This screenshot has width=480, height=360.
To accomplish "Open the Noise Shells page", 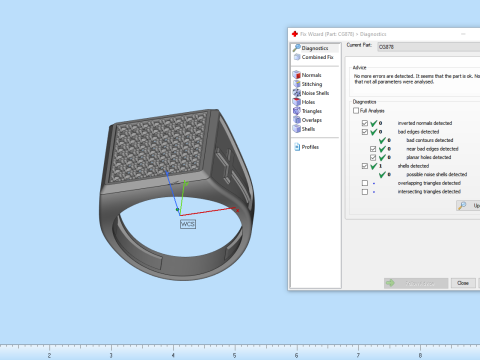I will [311, 93].
